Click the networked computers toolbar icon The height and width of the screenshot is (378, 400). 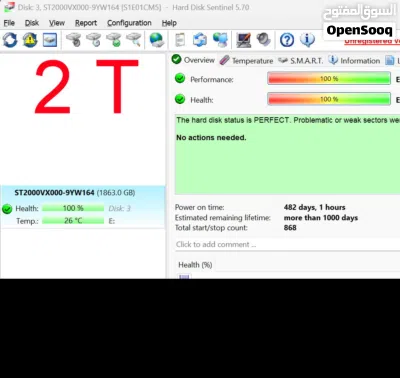(x=220, y=40)
